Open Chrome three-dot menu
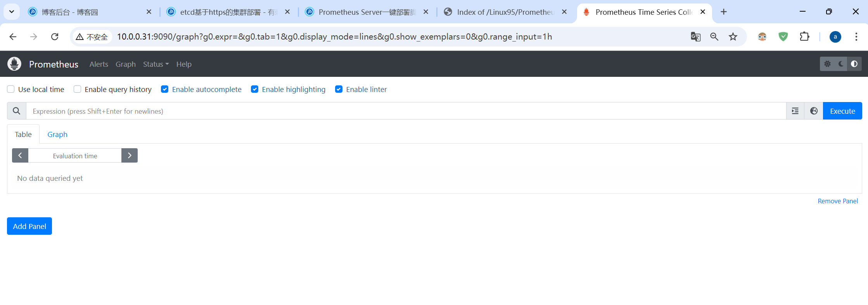This screenshot has width=868, height=305. tap(856, 37)
